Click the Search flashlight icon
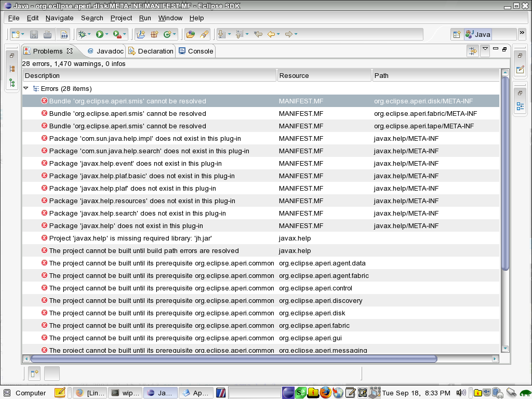This screenshot has height=399, width=532. point(204,34)
